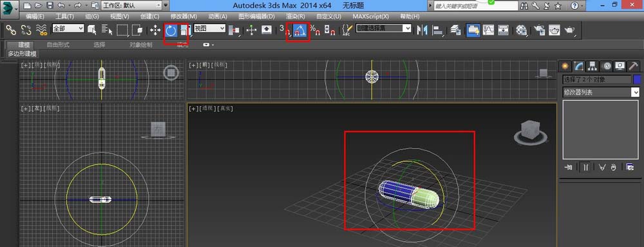Open the Manage Layers dialog

click(x=455, y=30)
